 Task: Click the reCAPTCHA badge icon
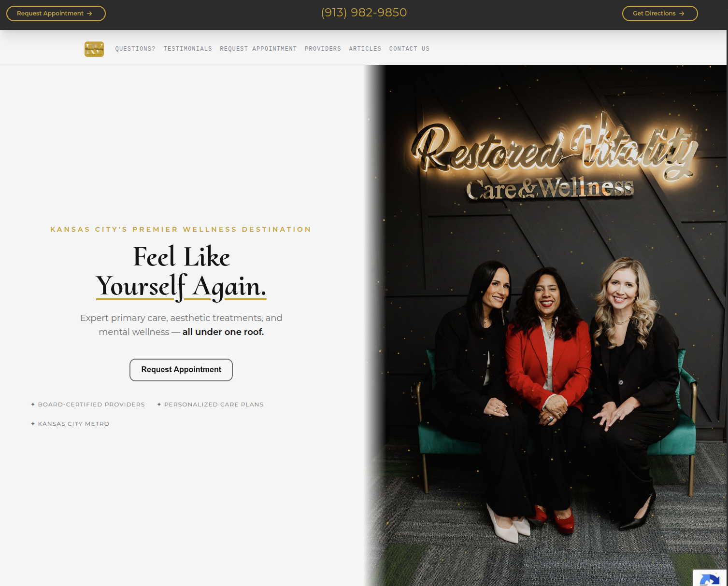tap(710, 578)
